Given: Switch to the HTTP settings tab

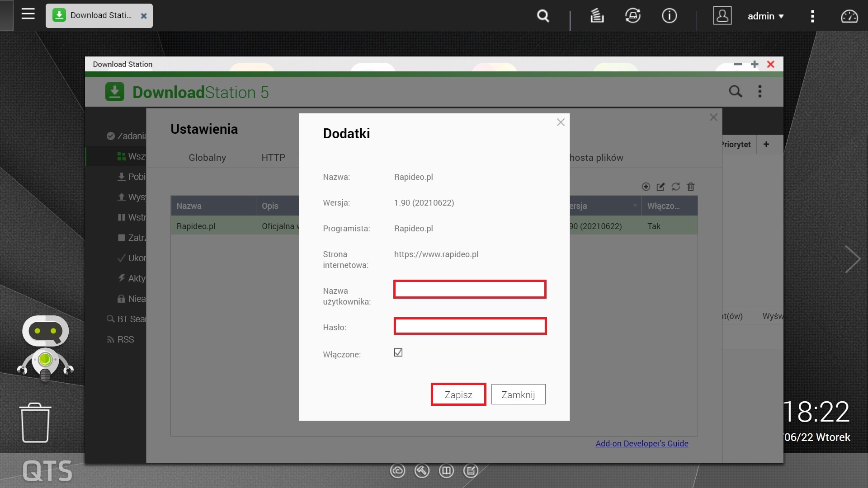Looking at the screenshot, I should point(273,157).
